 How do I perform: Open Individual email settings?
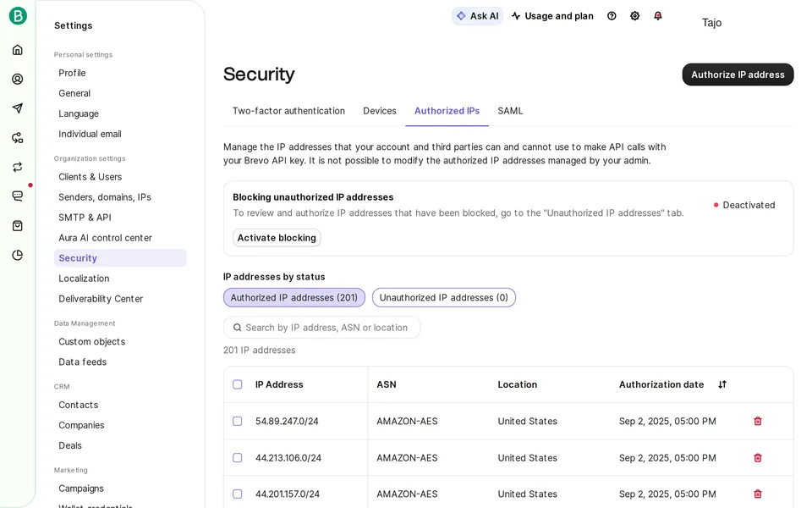(91, 134)
